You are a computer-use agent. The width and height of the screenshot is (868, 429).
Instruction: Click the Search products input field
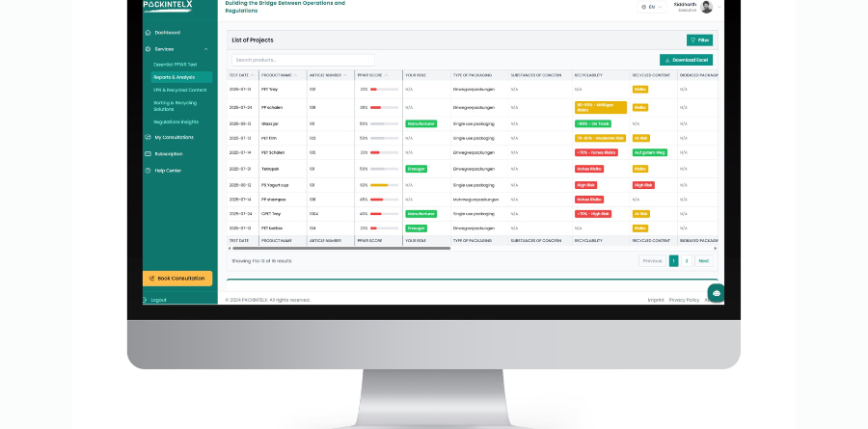(303, 60)
